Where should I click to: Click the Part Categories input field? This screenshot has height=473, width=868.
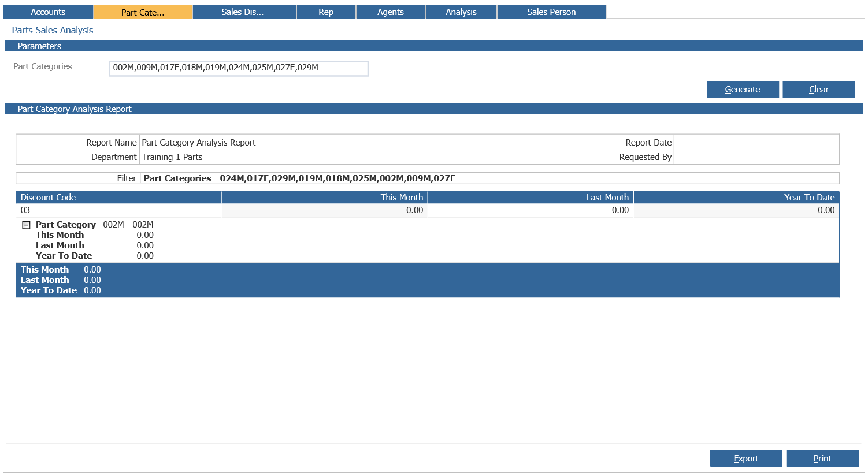click(238, 68)
